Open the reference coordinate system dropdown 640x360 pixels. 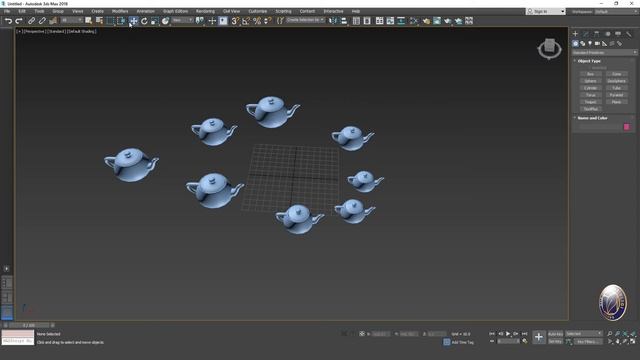coord(182,20)
